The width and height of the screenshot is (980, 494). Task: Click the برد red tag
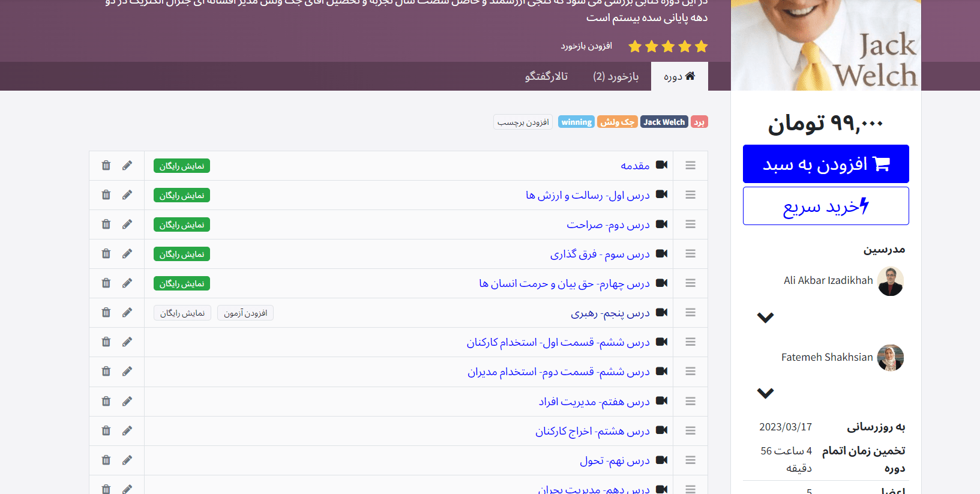699,122
